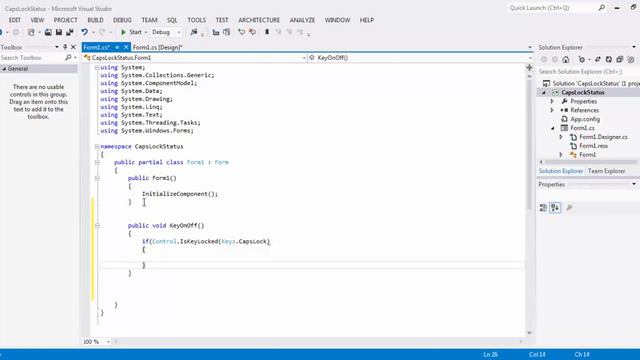Open the TOOLS menu
Screen dimensions: 640x360
197,20
